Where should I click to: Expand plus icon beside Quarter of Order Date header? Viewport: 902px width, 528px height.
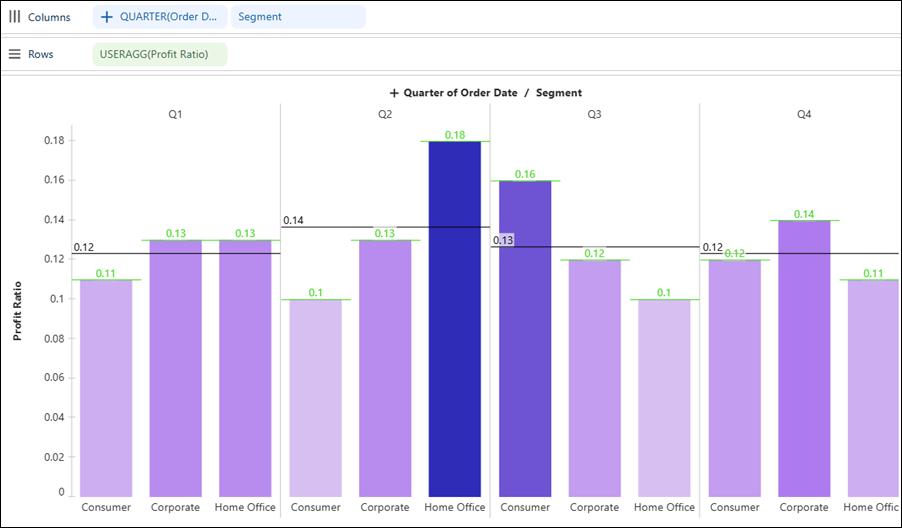394,93
